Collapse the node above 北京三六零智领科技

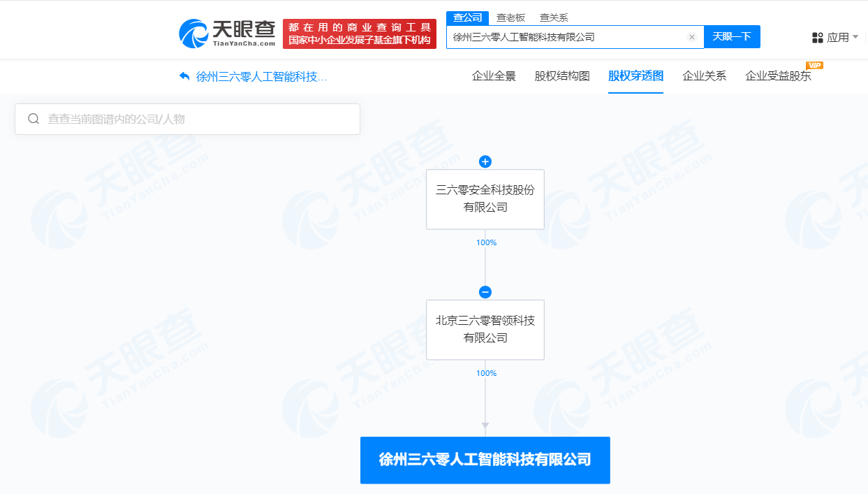click(x=485, y=292)
